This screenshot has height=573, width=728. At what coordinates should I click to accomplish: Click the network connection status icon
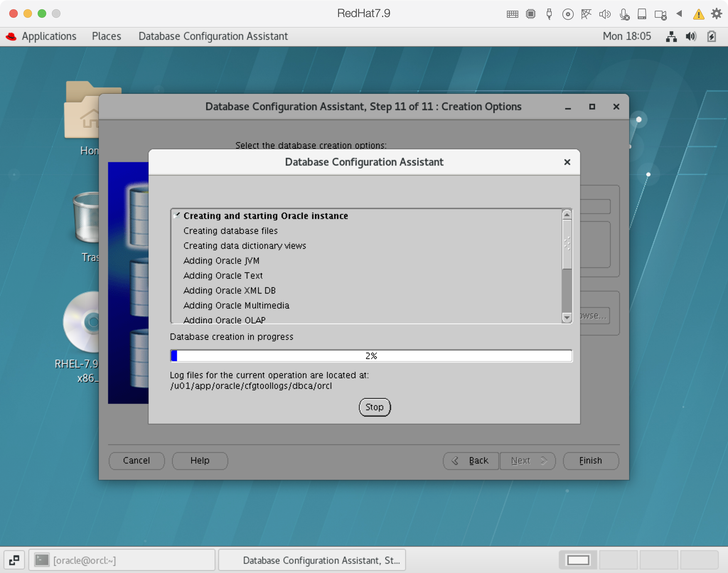(x=671, y=36)
